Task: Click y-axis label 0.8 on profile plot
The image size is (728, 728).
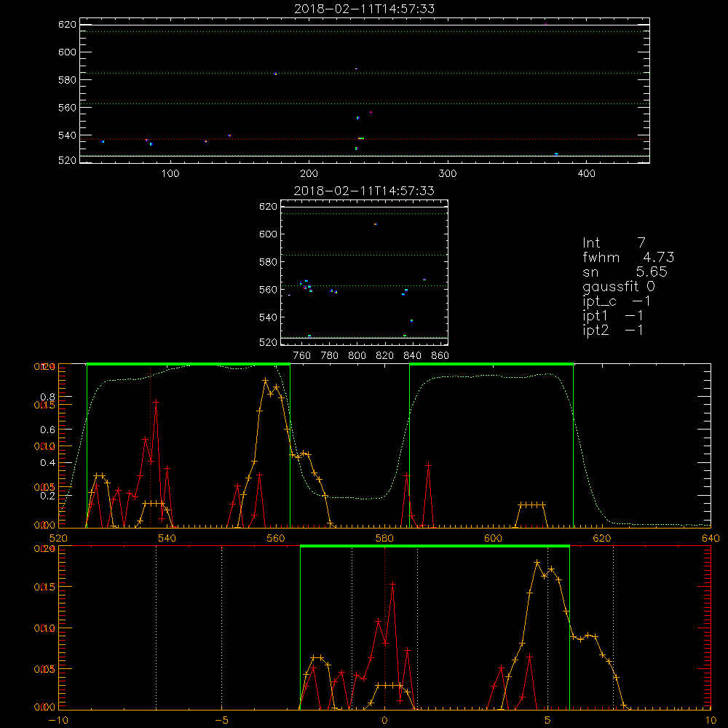Action: [48, 397]
